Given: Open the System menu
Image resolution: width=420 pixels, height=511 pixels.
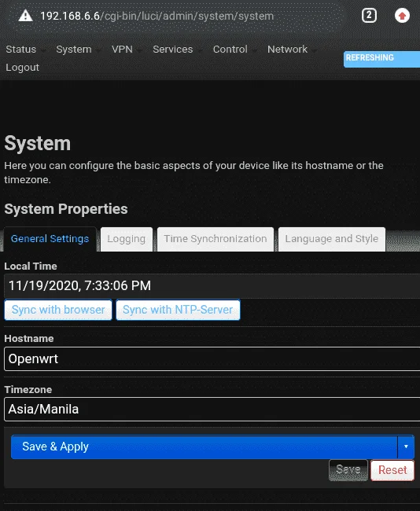Looking at the screenshot, I should (x=74, y=50).
